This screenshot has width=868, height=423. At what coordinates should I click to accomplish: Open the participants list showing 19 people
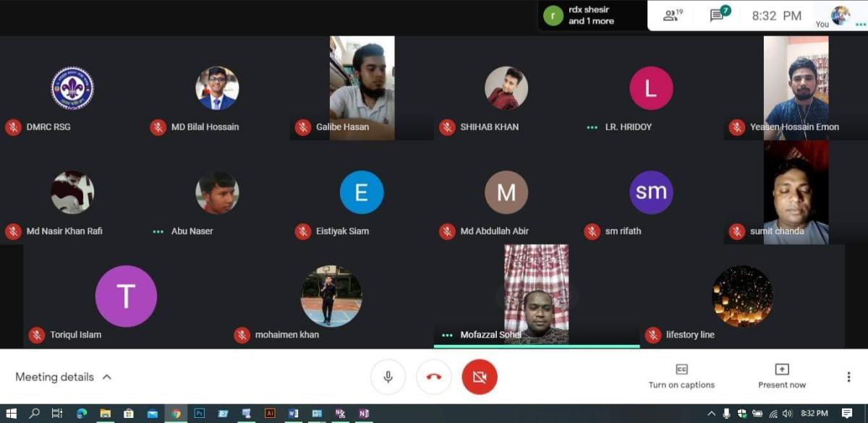[673, 15]
